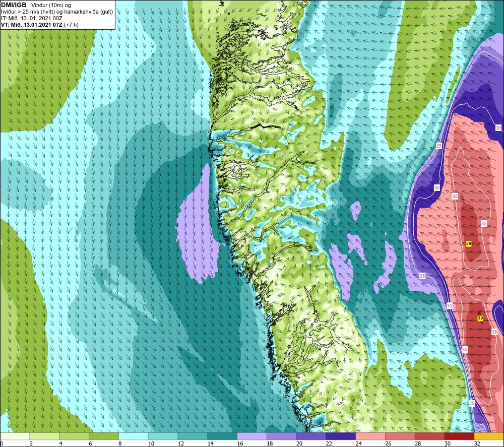This screenshot has height=447, width=504.
Task: Click the legend tick label '24'
Action: click(x=359, y=443)
